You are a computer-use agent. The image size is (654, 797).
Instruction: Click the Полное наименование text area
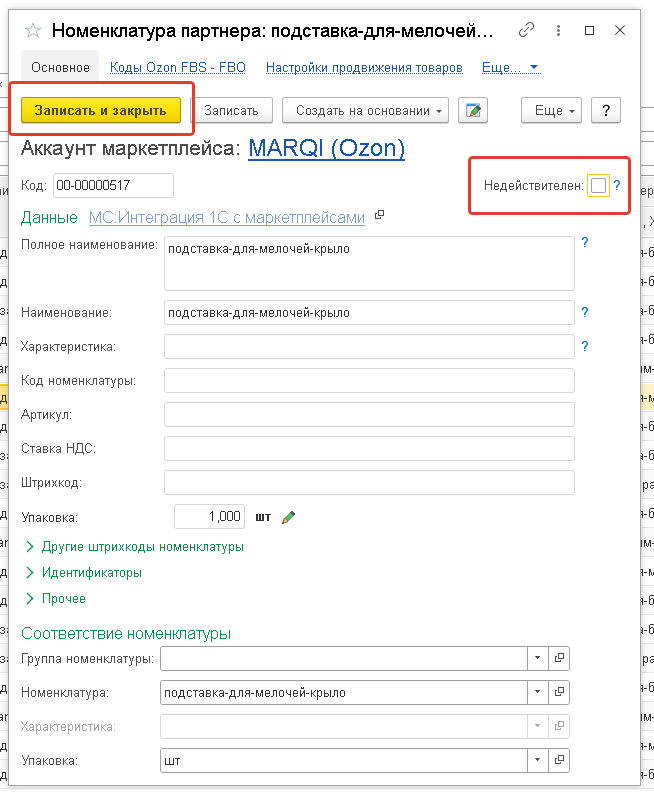[369, 263]
